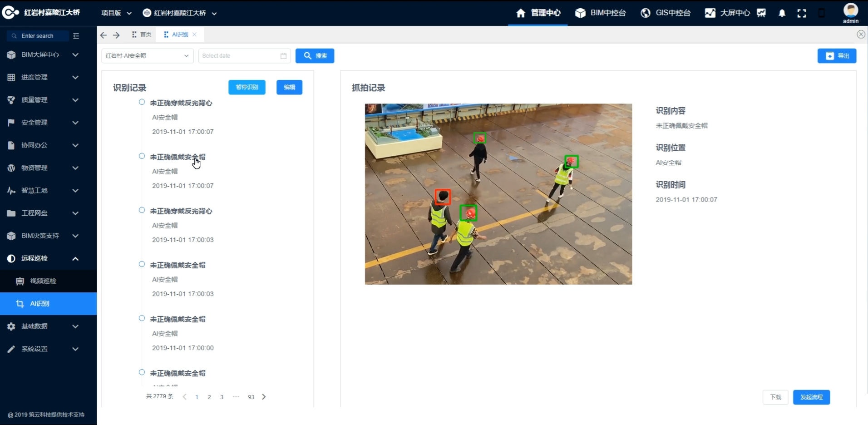Expand 进度管理 chevron
The width and height of the screenshot is (868, 425).
point(75,77)
